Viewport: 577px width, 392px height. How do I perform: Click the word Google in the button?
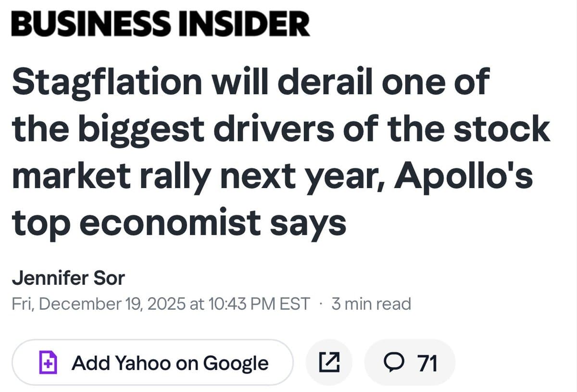click(x=236, y=363)
